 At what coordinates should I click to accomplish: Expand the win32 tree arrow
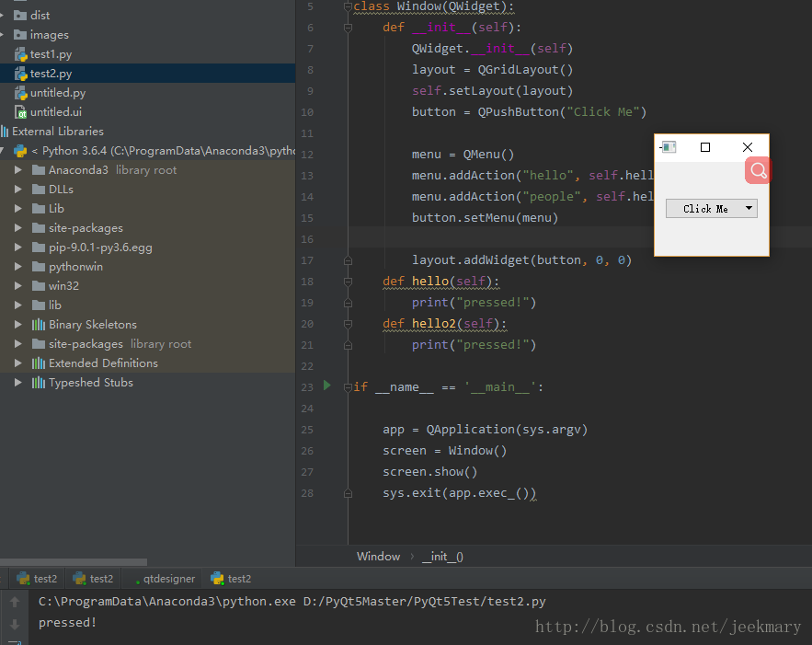(18, 286)
